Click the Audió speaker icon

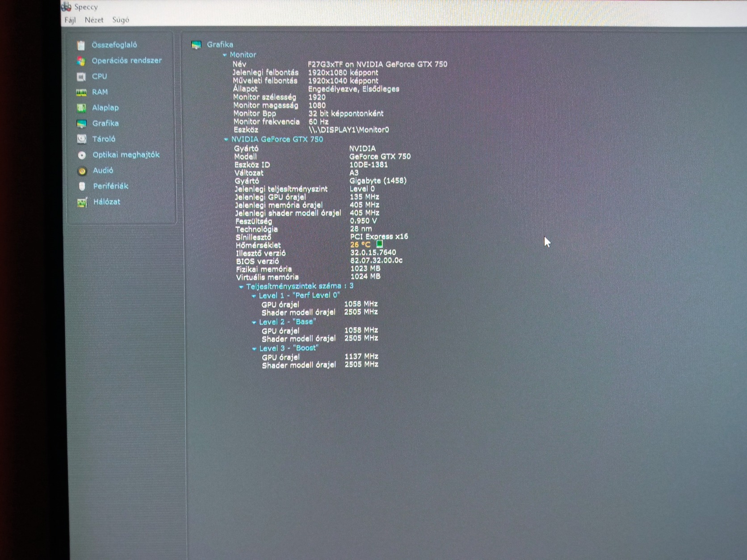[82, 171]
